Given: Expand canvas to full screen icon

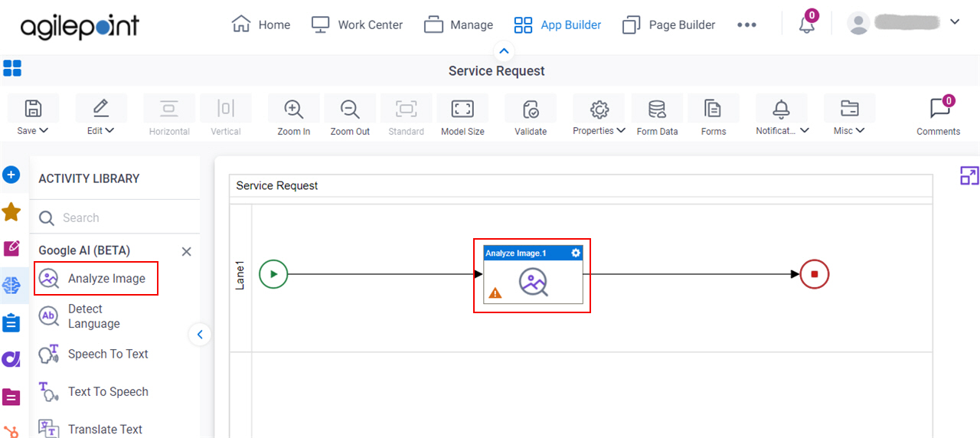Looking at the screenshot, I should 969,175.
